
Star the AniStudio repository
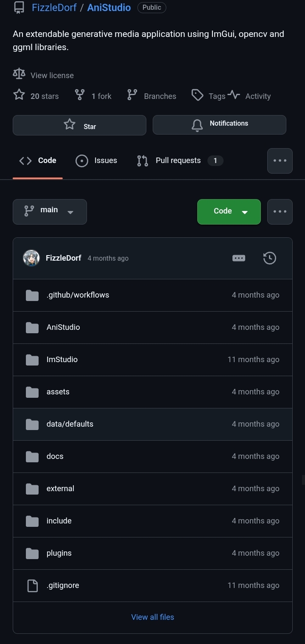(79, 125)
